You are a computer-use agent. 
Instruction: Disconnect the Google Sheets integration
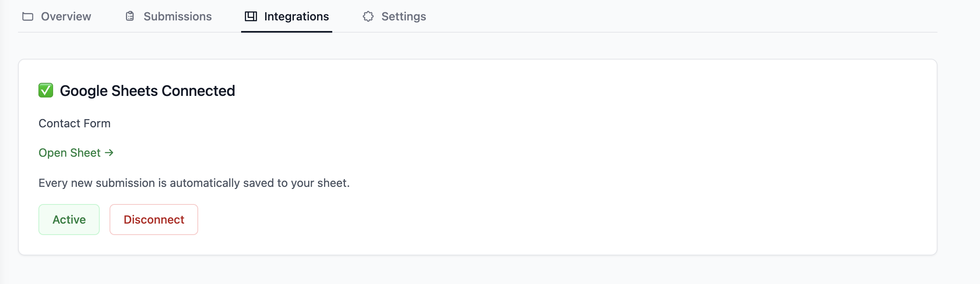(x=154, y=220)
